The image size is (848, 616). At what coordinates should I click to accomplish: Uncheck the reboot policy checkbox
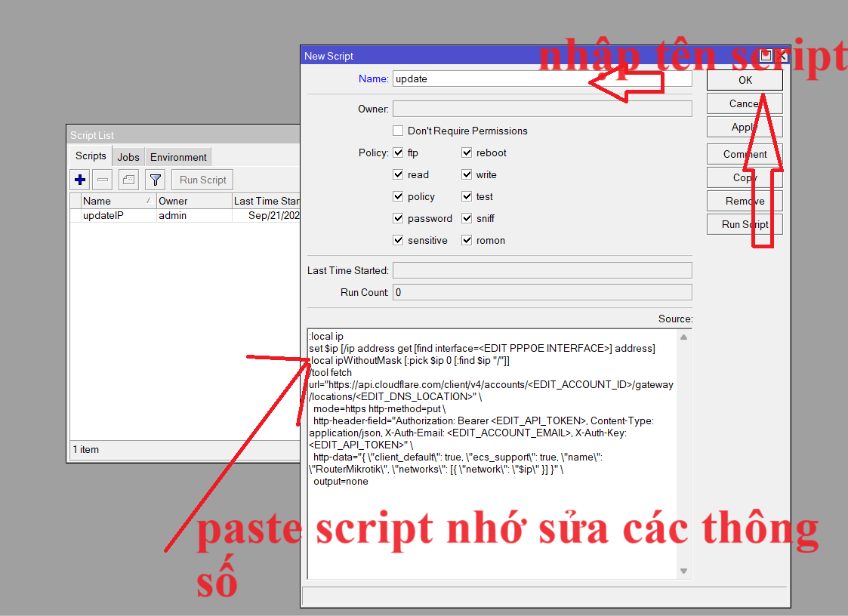coord(467,152)
